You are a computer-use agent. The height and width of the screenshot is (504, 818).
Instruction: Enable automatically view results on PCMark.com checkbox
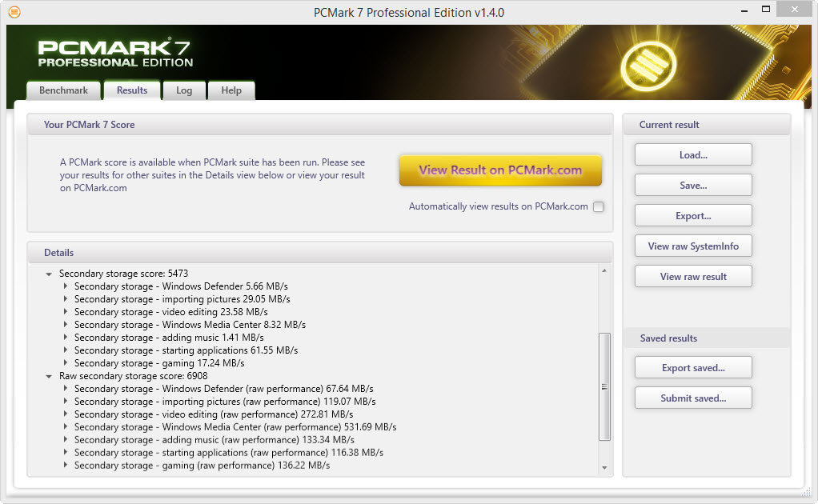[x=599, y=207]
